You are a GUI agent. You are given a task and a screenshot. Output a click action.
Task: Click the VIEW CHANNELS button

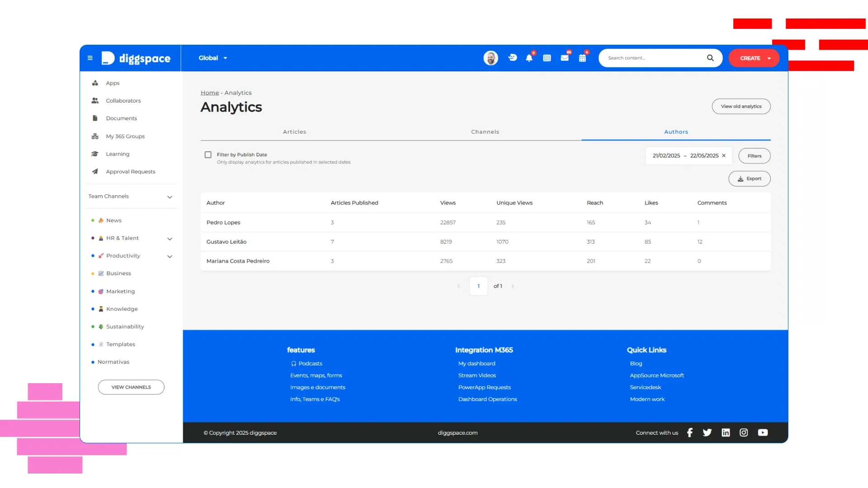131,387
